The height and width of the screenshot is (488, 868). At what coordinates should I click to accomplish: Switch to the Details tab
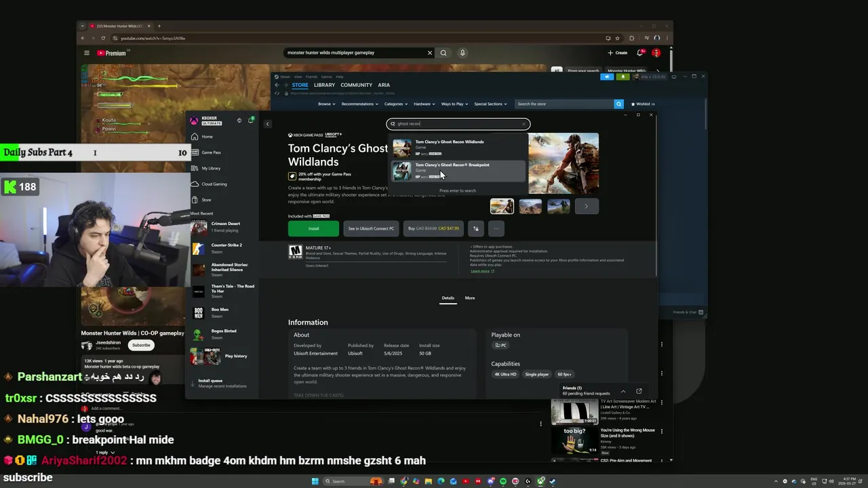(448, 298)
